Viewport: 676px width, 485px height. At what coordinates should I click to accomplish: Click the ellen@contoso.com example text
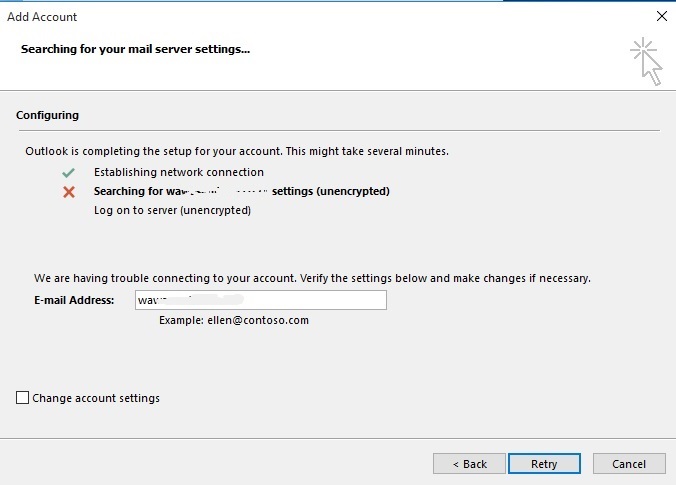[x=234, y=320]
